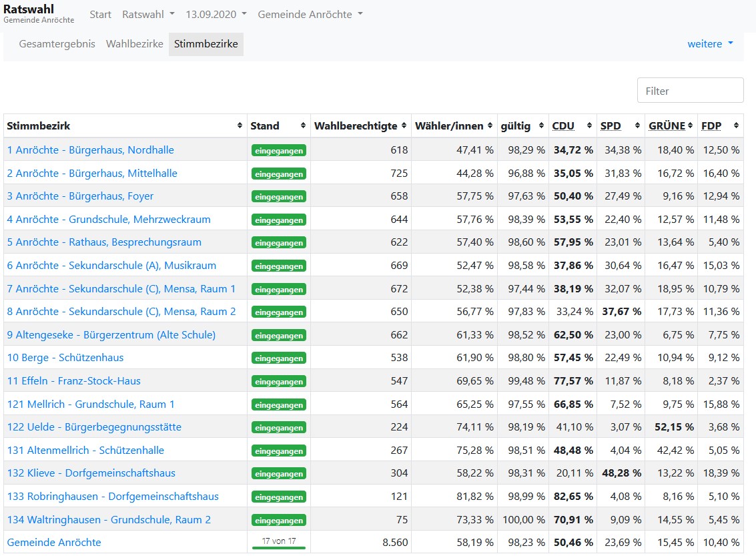Image resolution: width=756 pixels, height=560 pixels.
Task: Open 7 Anröchte - Sekundarschule (C), Mensa, Raum 1
Action: [x=121, y=288]
